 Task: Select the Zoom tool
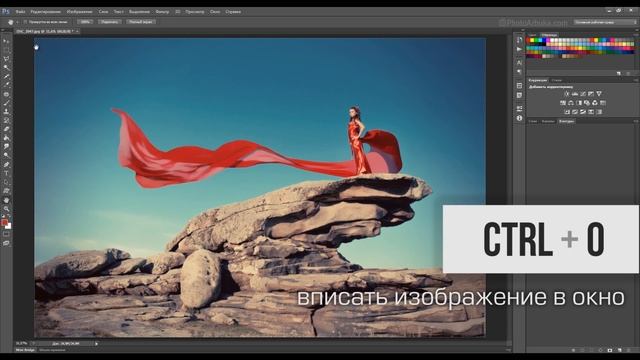click(6, 209)
